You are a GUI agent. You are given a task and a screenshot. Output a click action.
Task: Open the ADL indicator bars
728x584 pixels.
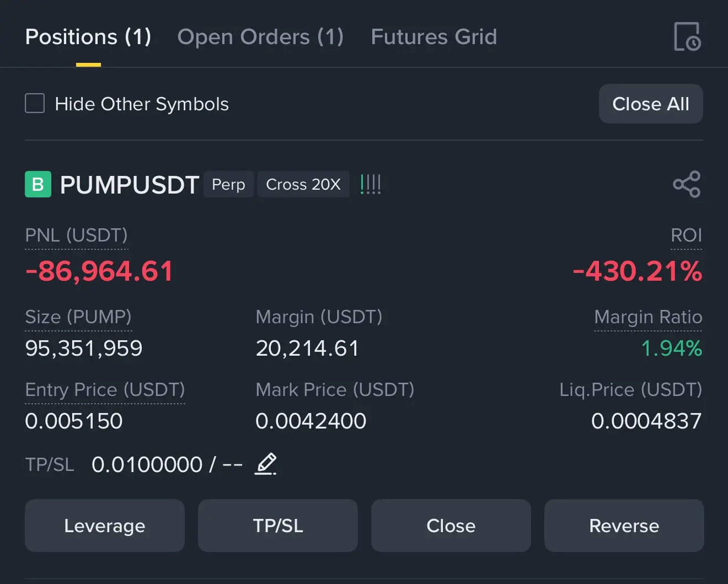point(370,184)
